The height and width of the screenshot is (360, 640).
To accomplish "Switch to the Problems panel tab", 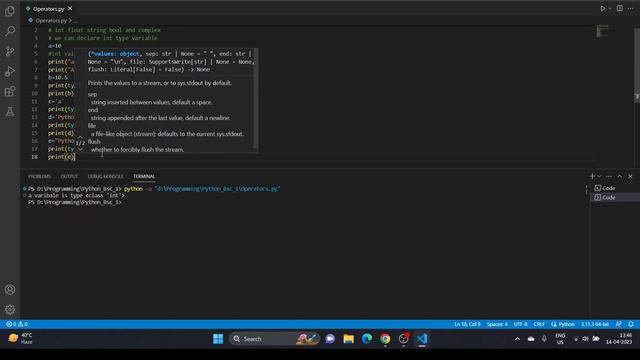I will tap(39, 176).
